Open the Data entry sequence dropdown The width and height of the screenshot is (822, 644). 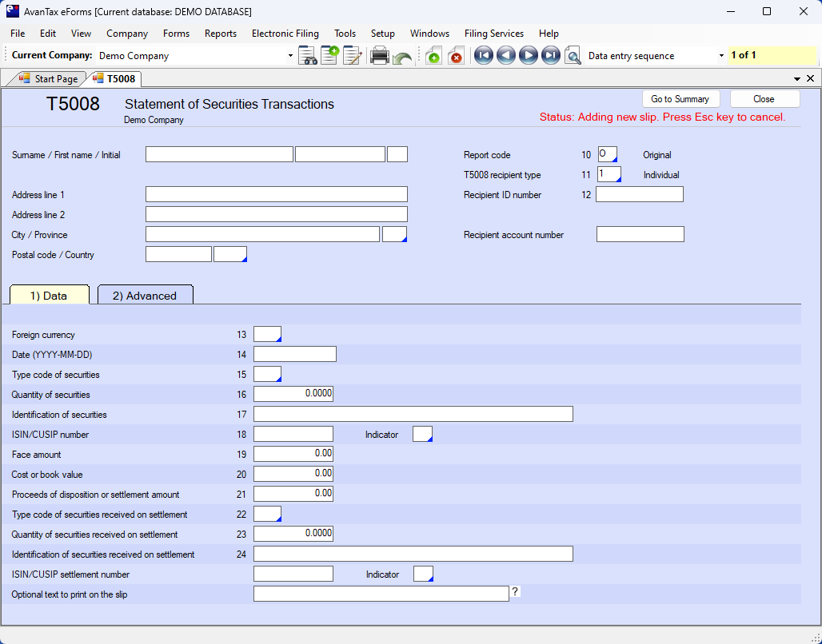click(x=721, y=56)
